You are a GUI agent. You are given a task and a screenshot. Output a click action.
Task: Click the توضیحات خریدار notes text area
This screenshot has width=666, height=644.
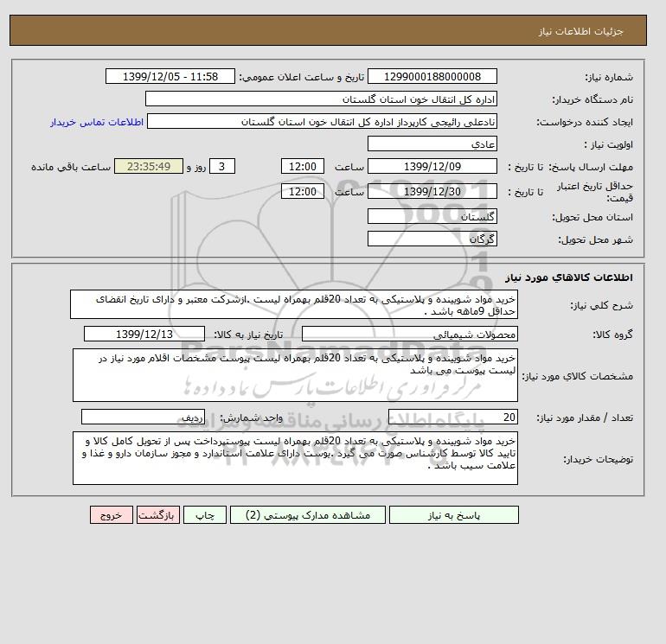coord(295,458)
